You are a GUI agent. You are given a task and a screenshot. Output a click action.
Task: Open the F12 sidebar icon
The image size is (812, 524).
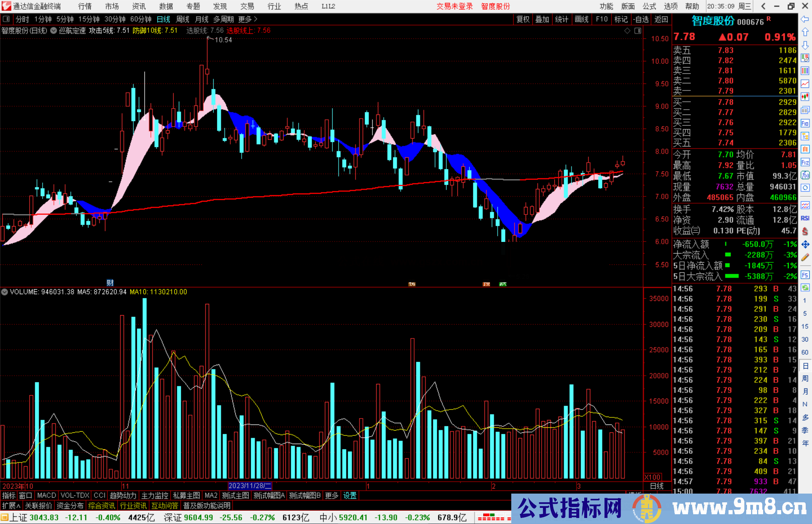(x=805, y=162)
